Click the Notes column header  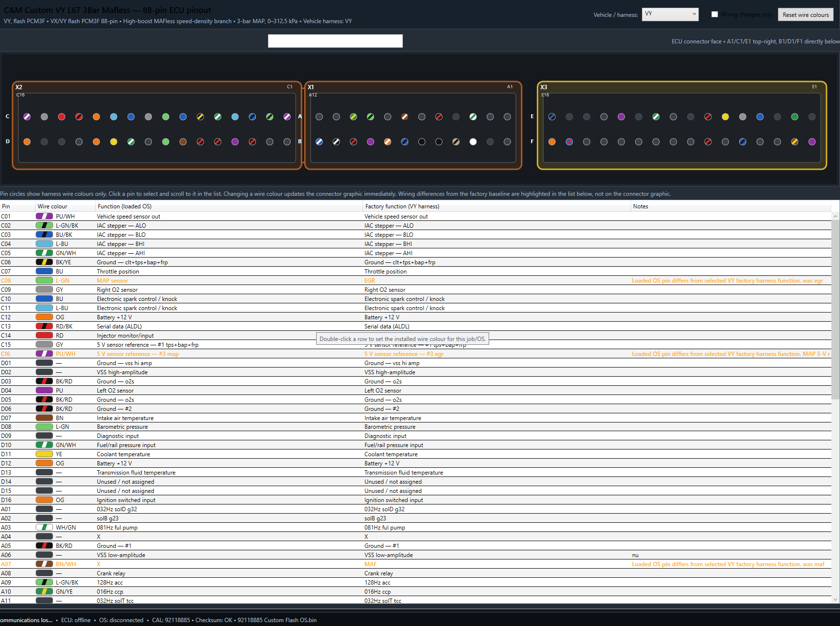point(731,206)
